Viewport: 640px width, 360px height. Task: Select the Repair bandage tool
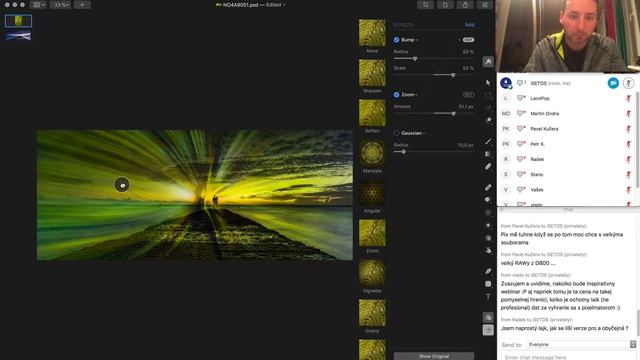(x=488, y=187)
